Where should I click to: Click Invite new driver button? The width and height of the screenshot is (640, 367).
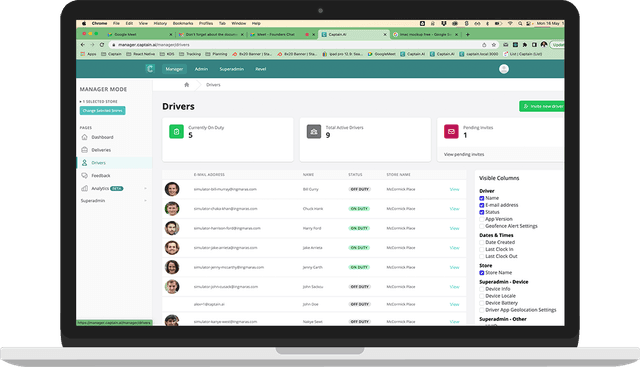point(542,106)
